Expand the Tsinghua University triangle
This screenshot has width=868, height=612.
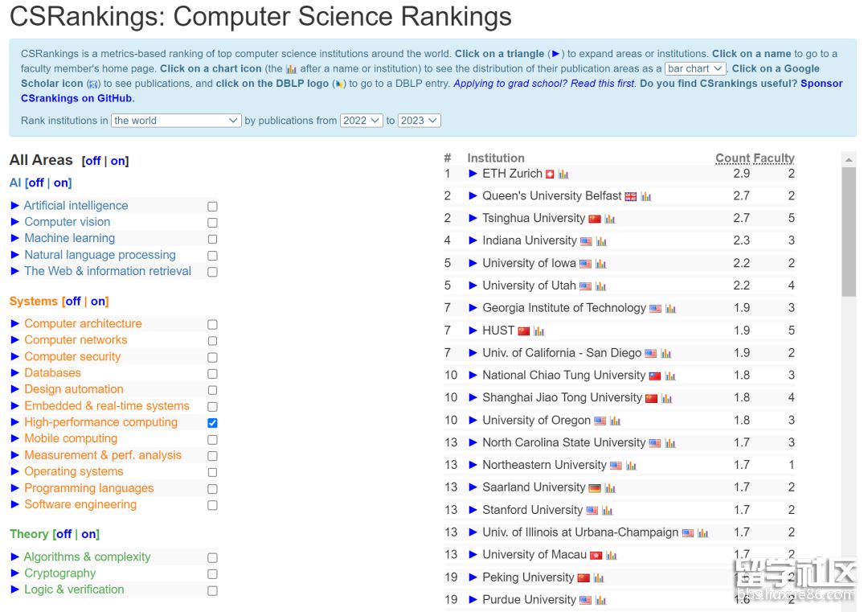tap(473, 218)
